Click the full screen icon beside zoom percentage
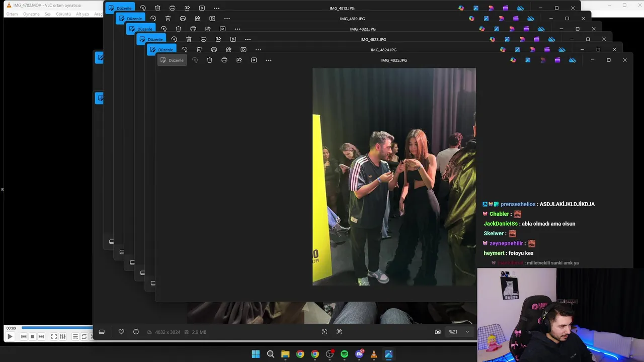 [x=438, y=332]
